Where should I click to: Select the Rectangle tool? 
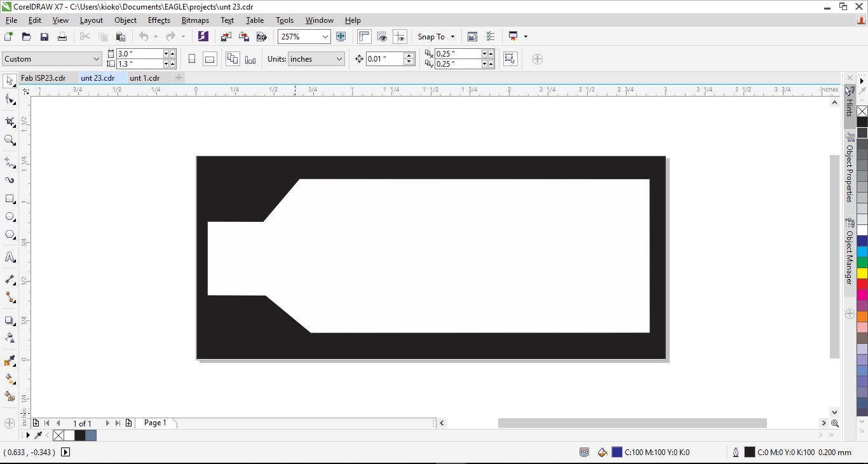pos(10,199)
